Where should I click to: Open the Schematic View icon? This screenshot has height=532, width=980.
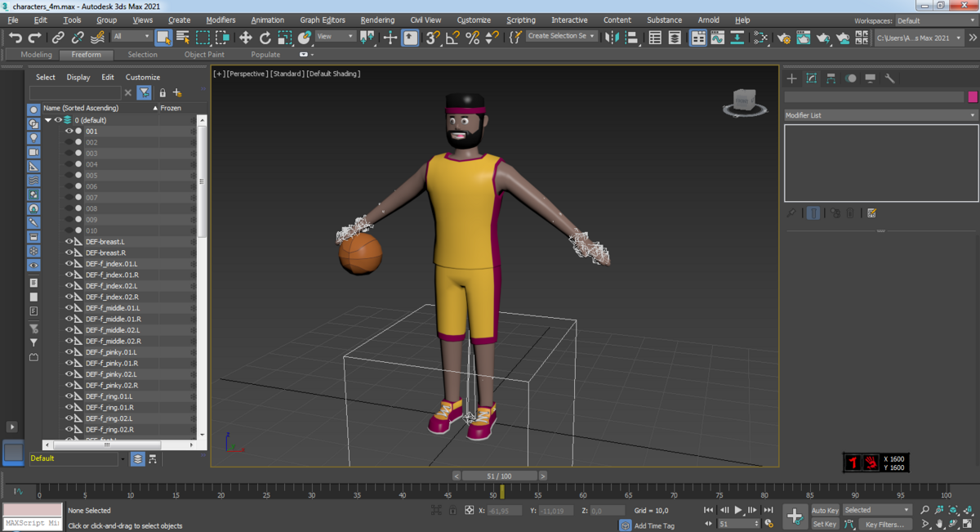coord(737,38)
